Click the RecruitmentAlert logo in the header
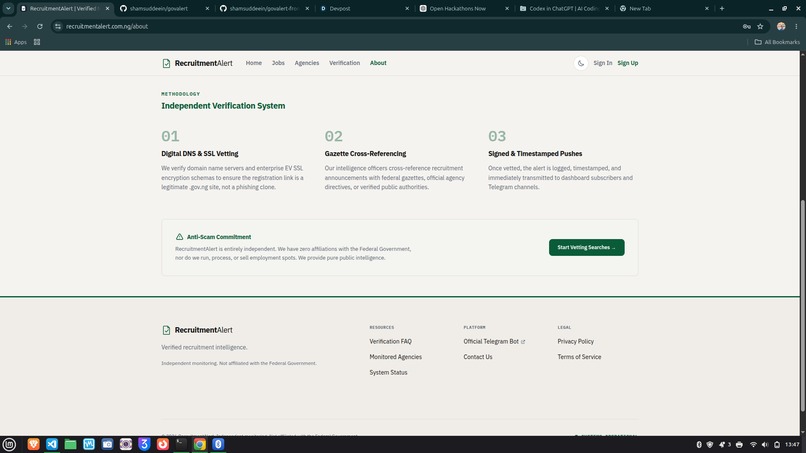 pos(197,63)
